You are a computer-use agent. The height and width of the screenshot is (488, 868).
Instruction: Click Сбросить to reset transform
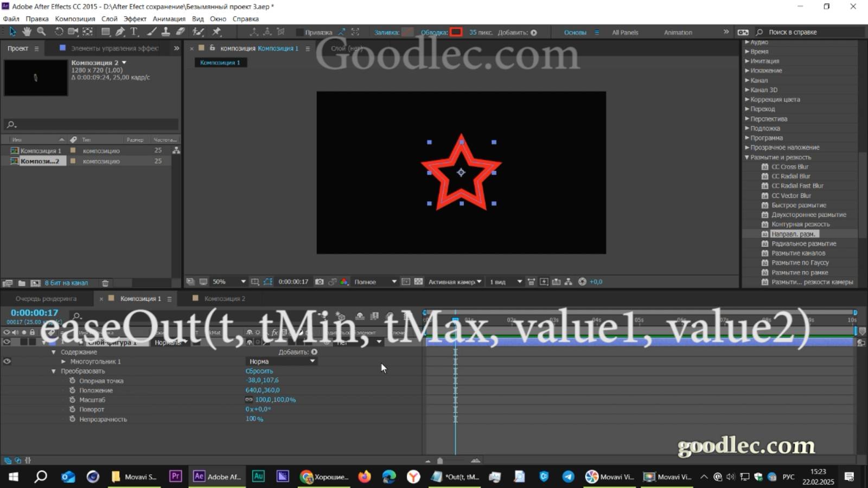pyautogui.click(x=259, y=371)
